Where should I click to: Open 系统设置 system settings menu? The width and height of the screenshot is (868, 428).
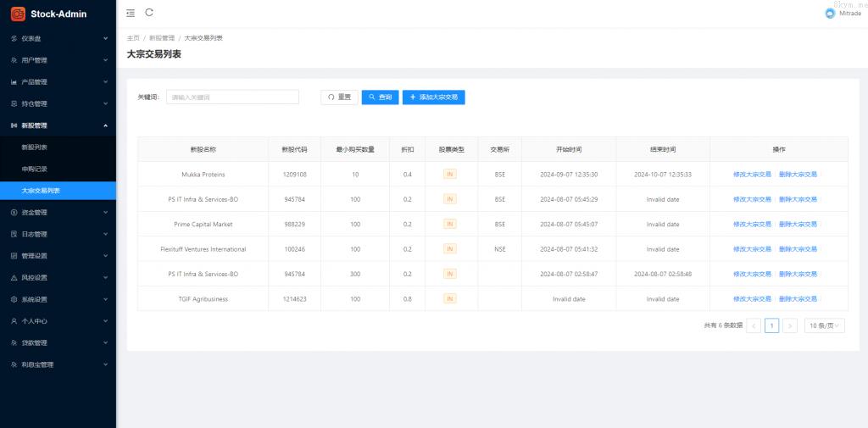pyautogui.click(x=58, y=299)
